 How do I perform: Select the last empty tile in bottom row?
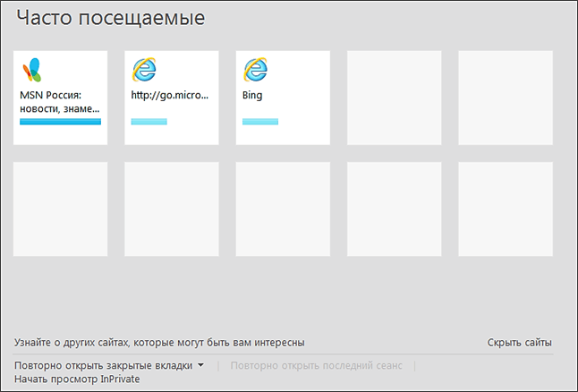(x=506, y=209)
